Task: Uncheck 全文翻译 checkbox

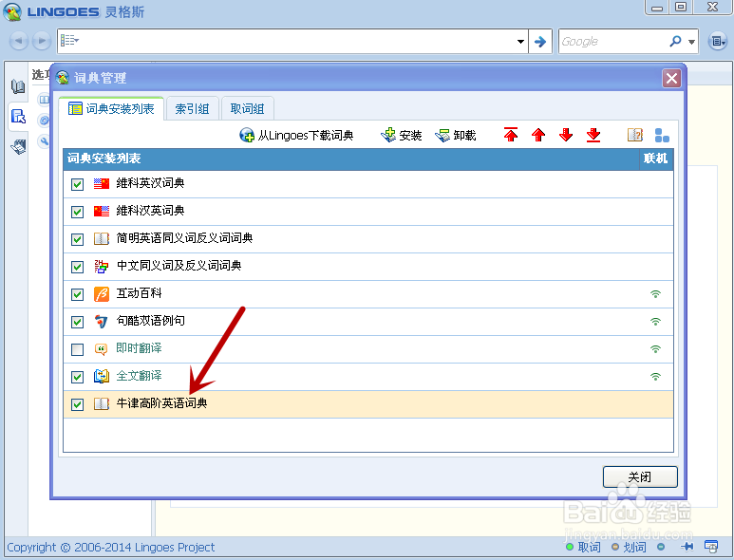Action: click(x=77, y=377)
